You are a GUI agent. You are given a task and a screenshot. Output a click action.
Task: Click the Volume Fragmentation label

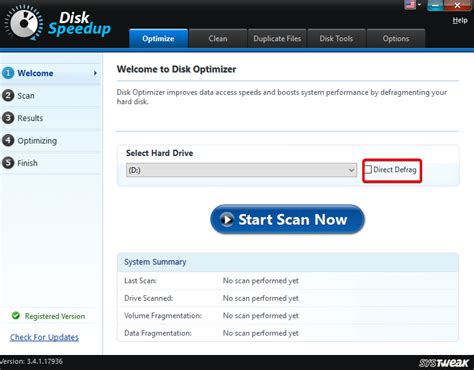pos(163,315)
